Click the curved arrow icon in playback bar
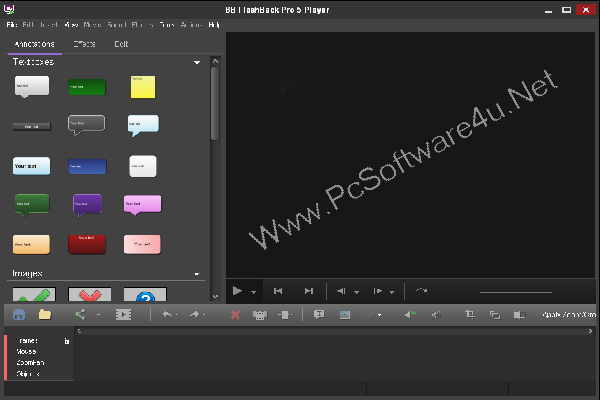This screenshot has height=400, width=600. tap(421, 291)
